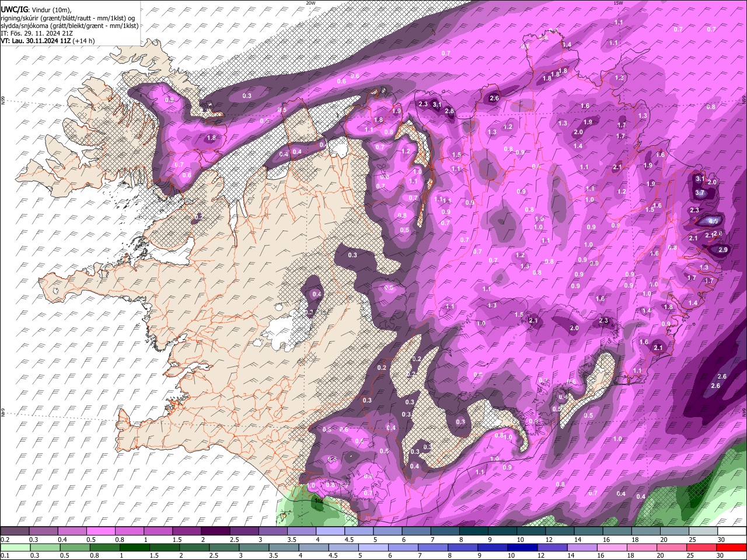Pick the pale lavender swatch labeled 4, upper scale
The width and height of the screenshot is (747, 560).
[x=329, y=531]
